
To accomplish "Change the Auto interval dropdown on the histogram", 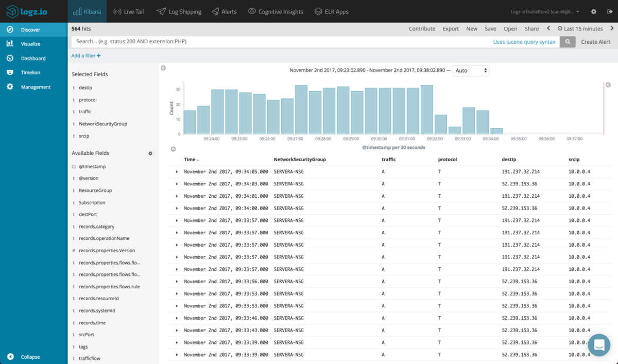I will click(x=470, y=71).
